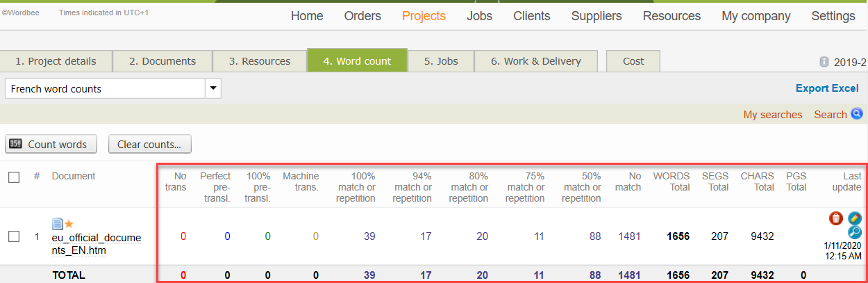Viewport: 868px width, 283px height.
Task: Switch to the 2. Documents tab
Action: 162,61
